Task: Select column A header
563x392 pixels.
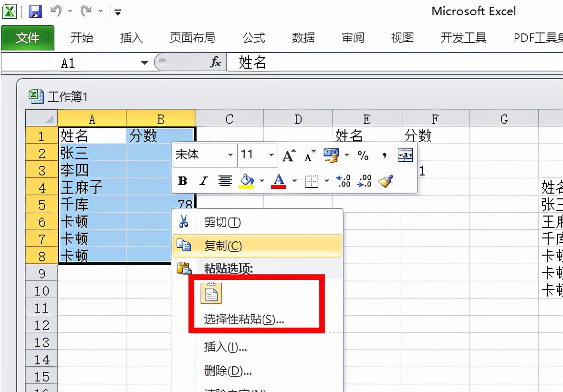Action: (92, 118)
